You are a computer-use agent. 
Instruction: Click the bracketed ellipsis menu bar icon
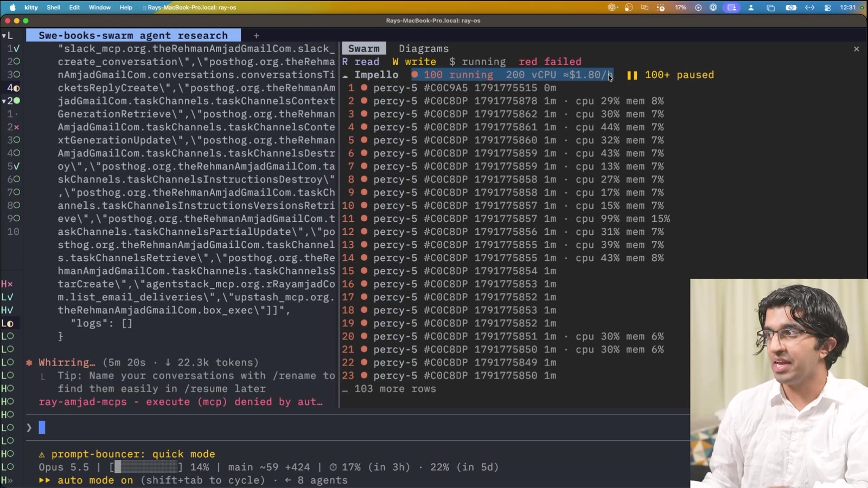(x=809, y=7)
